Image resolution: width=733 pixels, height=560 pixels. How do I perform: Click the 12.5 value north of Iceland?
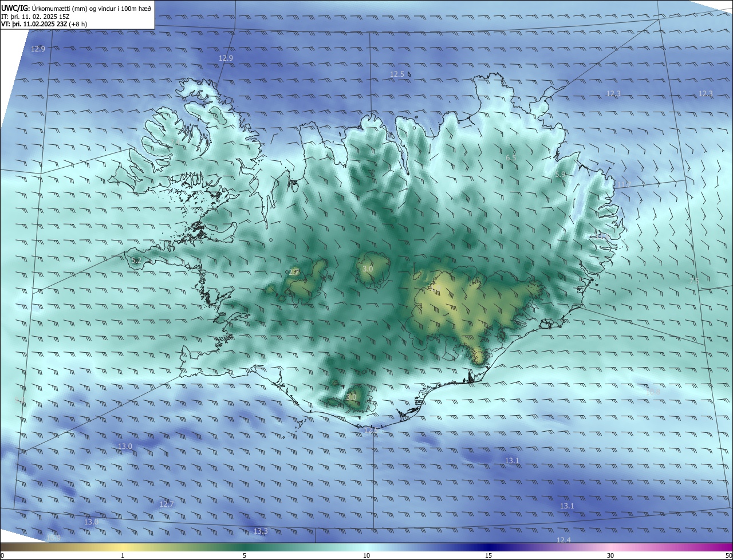coord(397,74)
